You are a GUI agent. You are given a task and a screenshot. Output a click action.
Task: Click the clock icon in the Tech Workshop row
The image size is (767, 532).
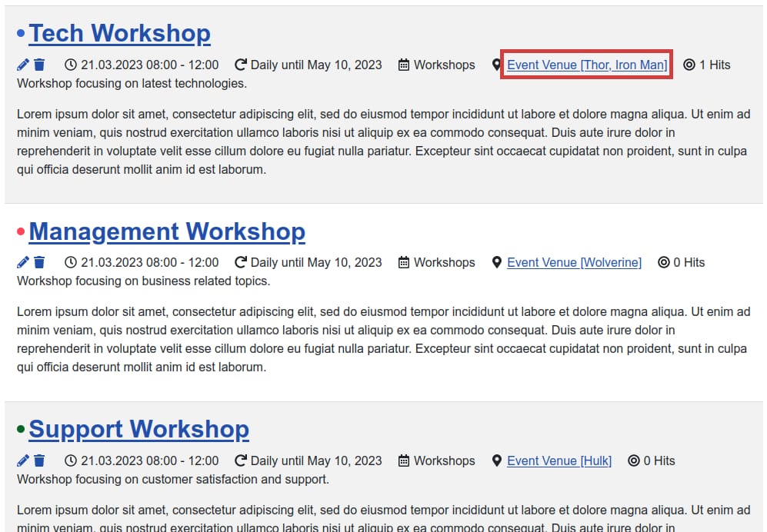[71, 65]
